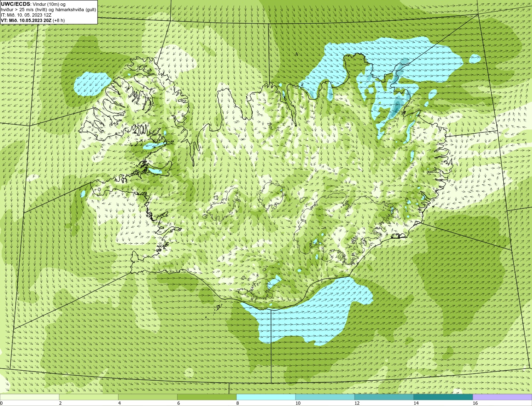532x406 pixels.
Task: Select the 6–8 m/s dark green legend swatch
Action: (x=207, y=397)
